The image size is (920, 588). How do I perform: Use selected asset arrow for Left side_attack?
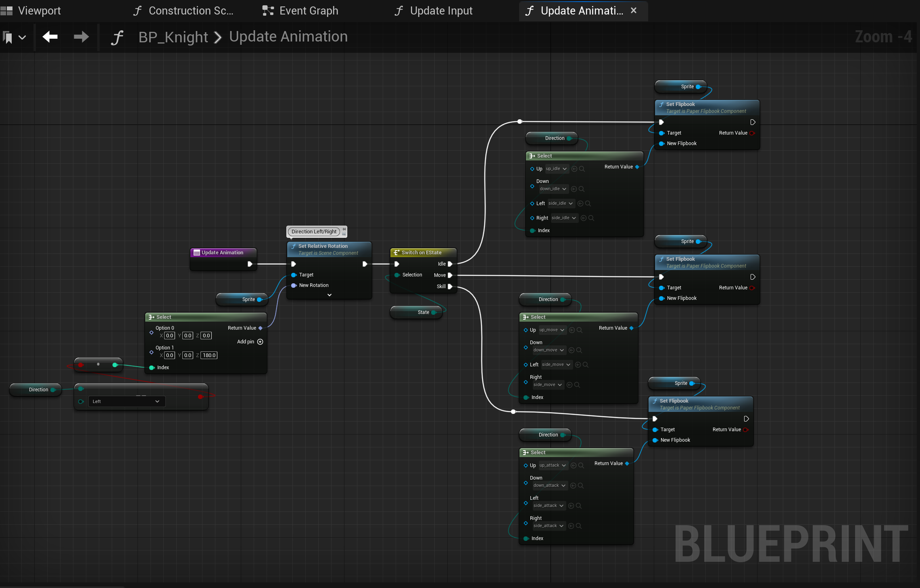571,506
